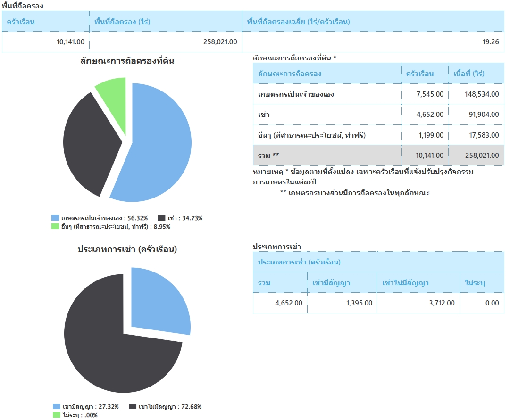Select the เกษตรกรเป็นเจ้าของเอง table row label
This screenshot has width=527, height=420.
[296, 94]
